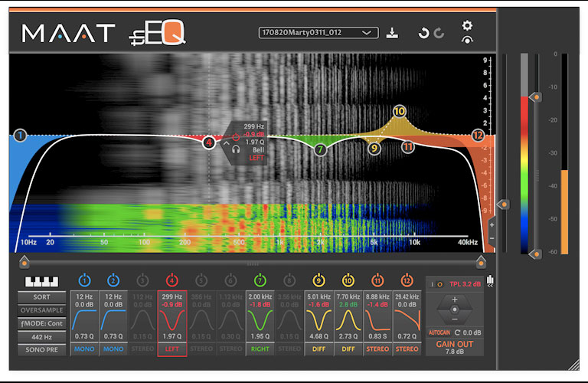588x383 pixels.
Task: Select EQ node 10 on the curve
Action: [x=399, y=111]
